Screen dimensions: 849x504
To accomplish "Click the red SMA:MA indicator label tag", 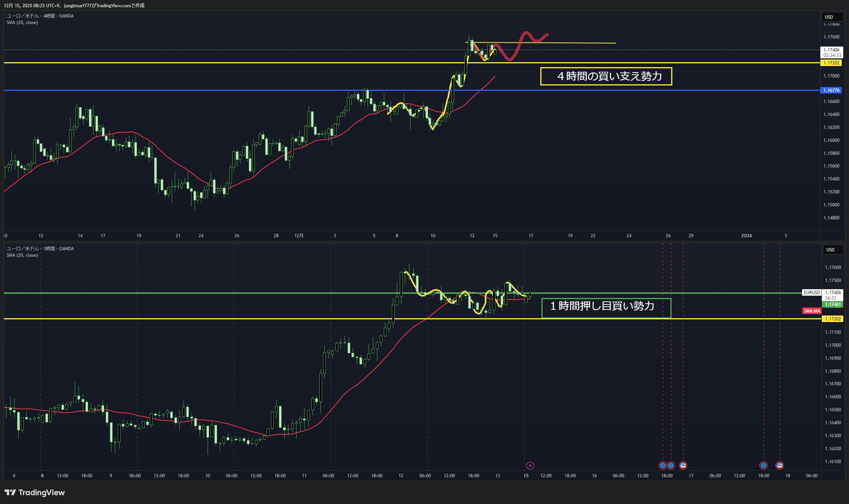I will pyautogui.click(x=812, y=311).
